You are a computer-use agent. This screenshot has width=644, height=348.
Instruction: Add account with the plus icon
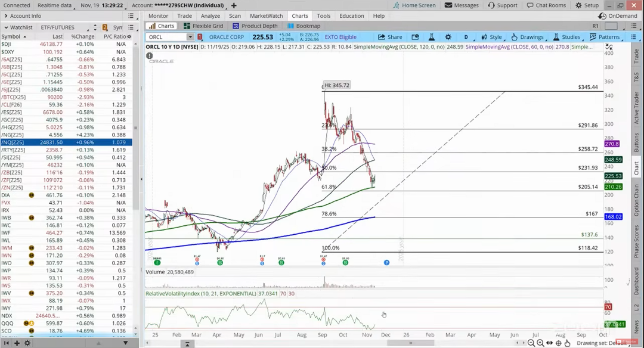234,5
